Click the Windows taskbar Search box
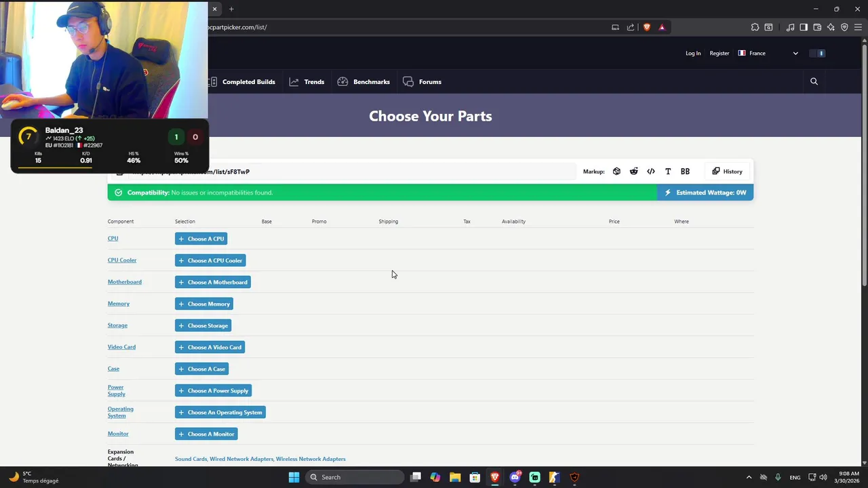 [354, 477]
